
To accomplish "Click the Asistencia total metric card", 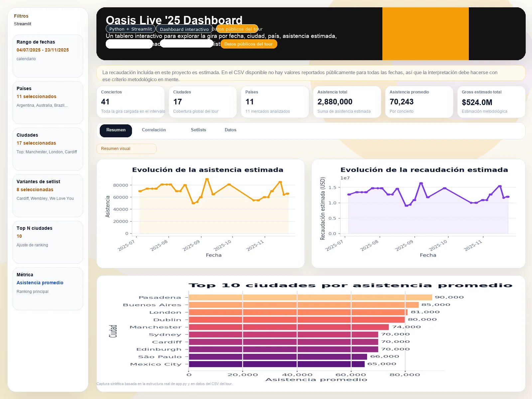I will coord(347,102).
